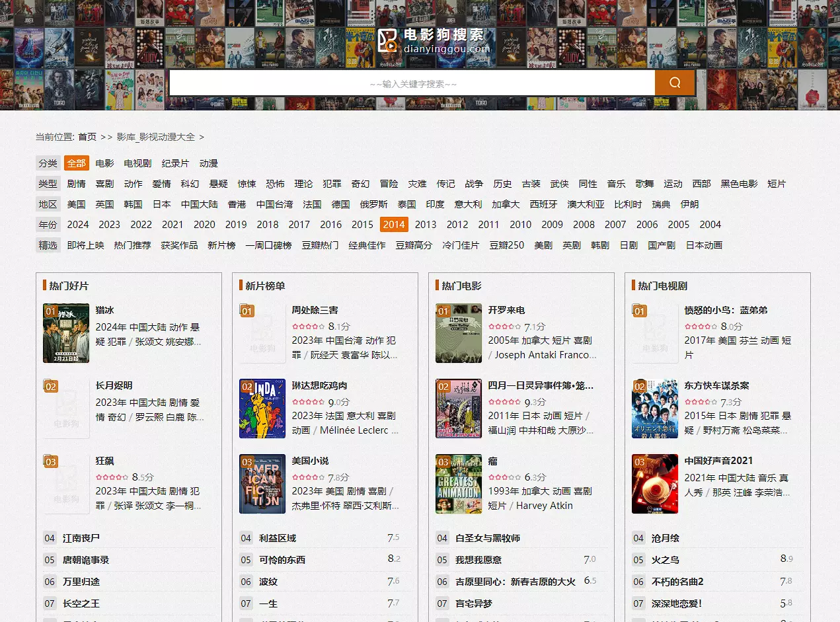
Task: Open the 琳达想吃鸡肉 poster thumbnail
Action: [x=262, y=408]
